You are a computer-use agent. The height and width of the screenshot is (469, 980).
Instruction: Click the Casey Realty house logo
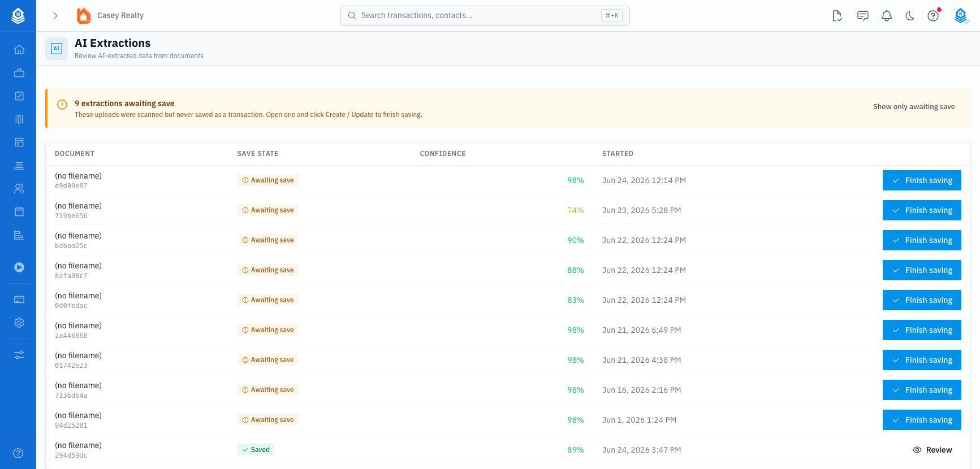[x=84, y=16]
